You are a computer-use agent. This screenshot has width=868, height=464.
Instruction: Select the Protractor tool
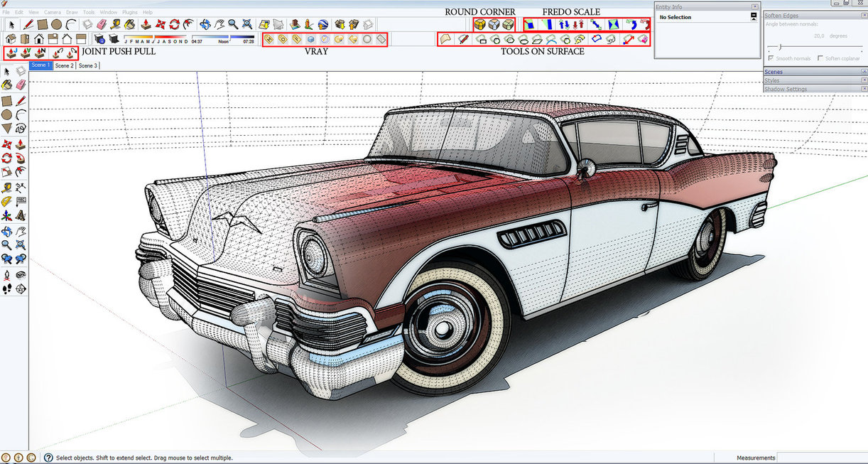[7, 203]
